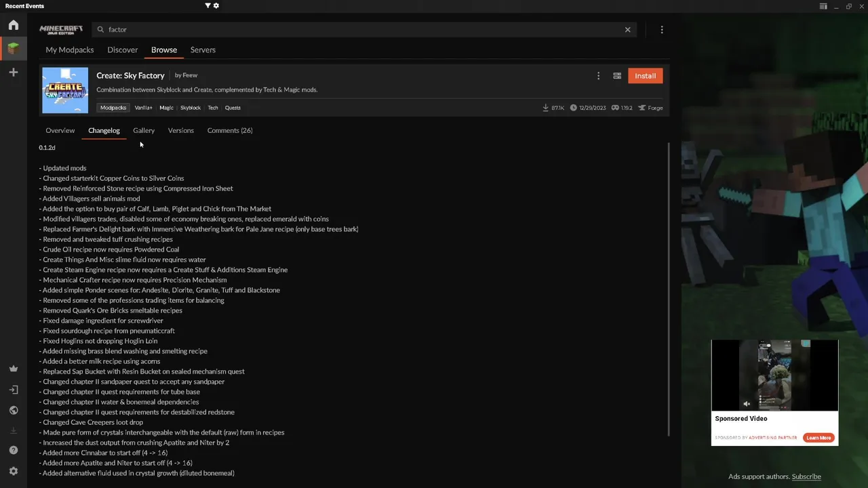Click the Magic tag
Image resolution: width=868 pixels, height=488 pixels.
point(166,108)
